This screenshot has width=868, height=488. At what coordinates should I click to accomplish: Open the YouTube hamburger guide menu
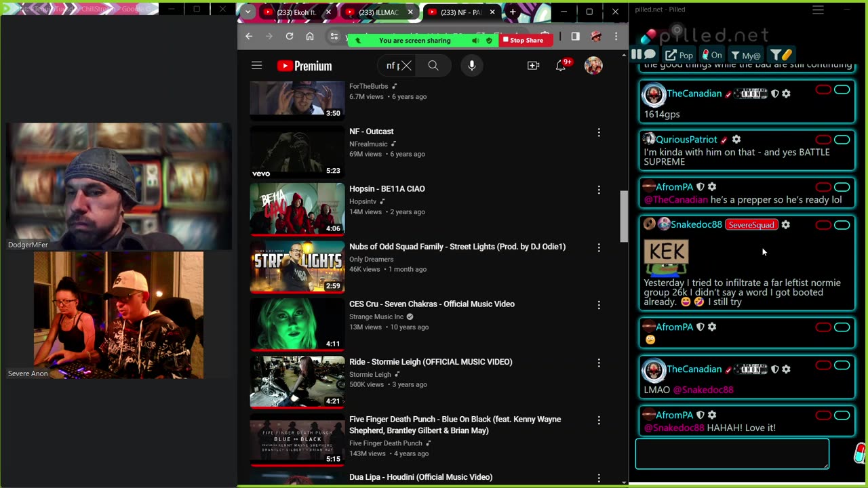pos(256,66)
